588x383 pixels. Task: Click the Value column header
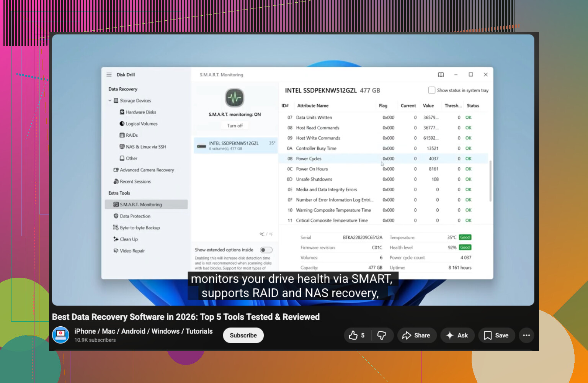click(428, 106)
